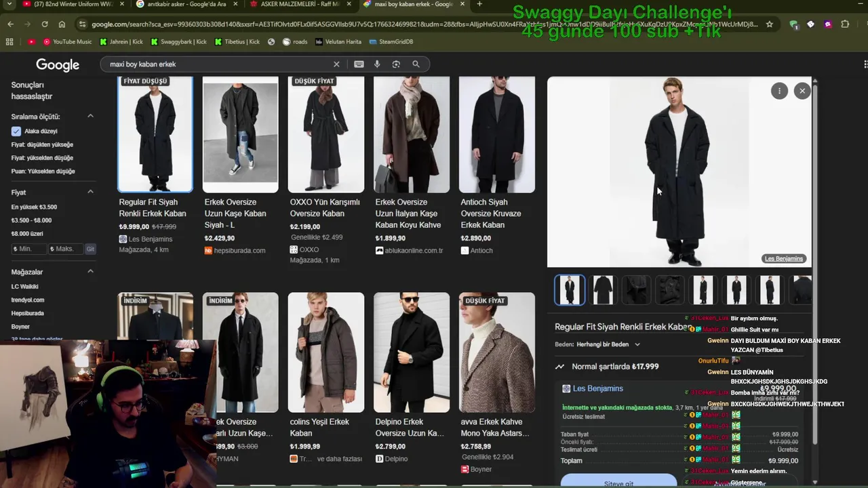
Task: Open the Swaggybark | Kick bookmark
Action: [x=178, y=41]
